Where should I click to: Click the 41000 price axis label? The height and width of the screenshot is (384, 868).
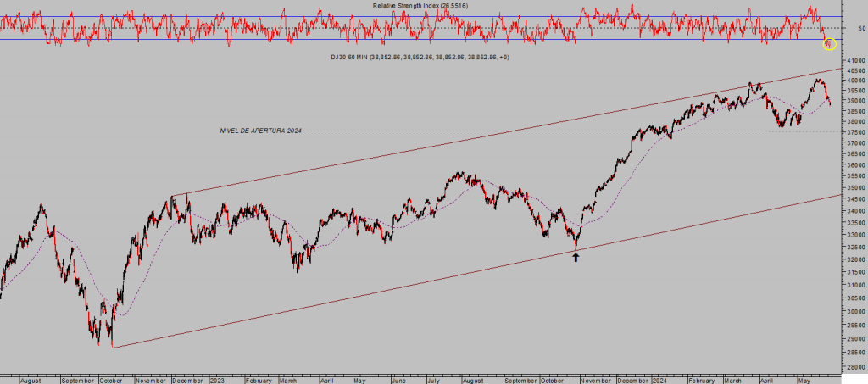click(856, 60)
